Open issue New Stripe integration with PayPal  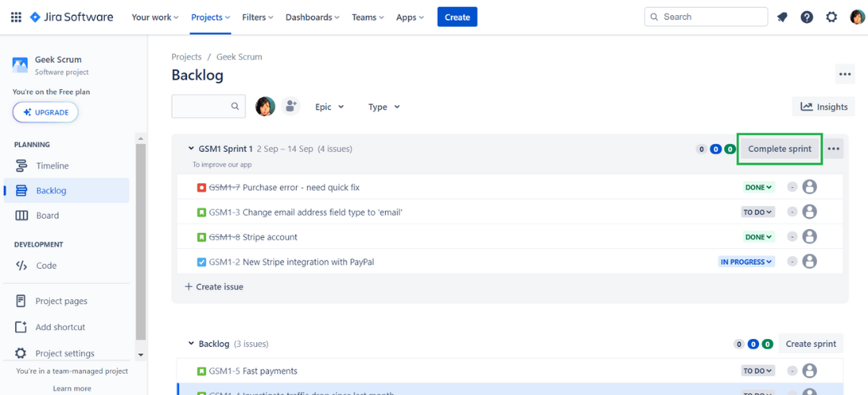point(309,262)
